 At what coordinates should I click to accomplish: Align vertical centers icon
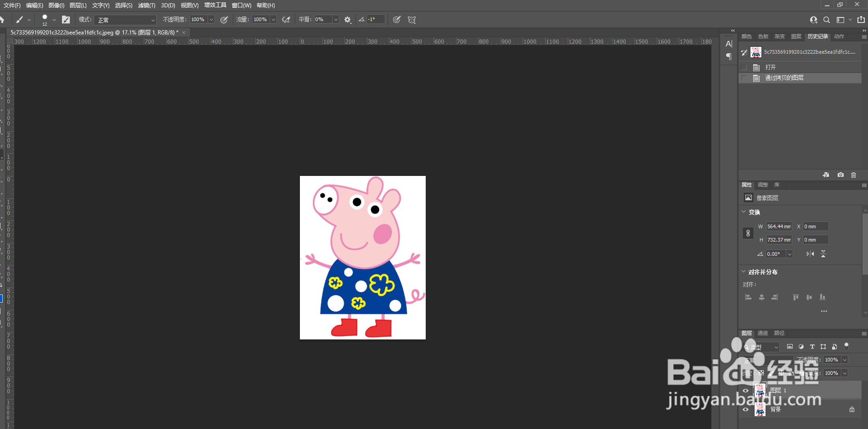[809, 297]
